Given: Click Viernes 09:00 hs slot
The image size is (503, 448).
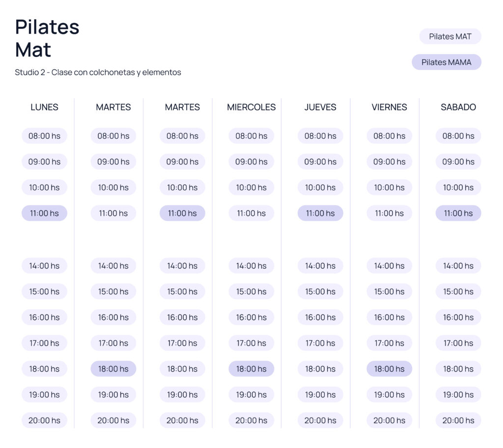Looking at the screenshot, I should [x=389, y=162].
